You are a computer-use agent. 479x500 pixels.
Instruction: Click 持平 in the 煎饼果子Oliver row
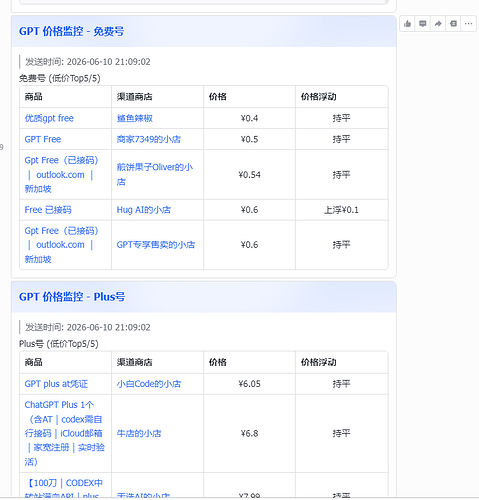[341, 175]
